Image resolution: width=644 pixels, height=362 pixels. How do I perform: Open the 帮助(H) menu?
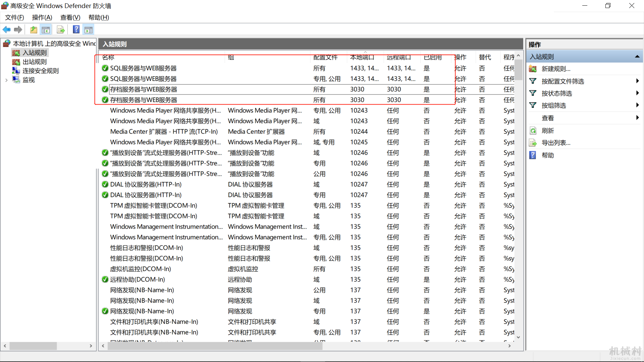[99, 18]
